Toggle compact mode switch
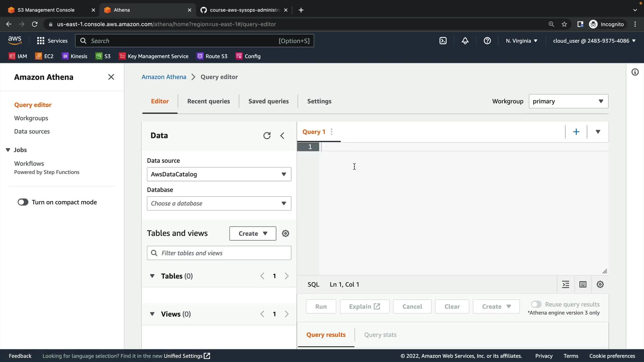 (x=23, y=202)
